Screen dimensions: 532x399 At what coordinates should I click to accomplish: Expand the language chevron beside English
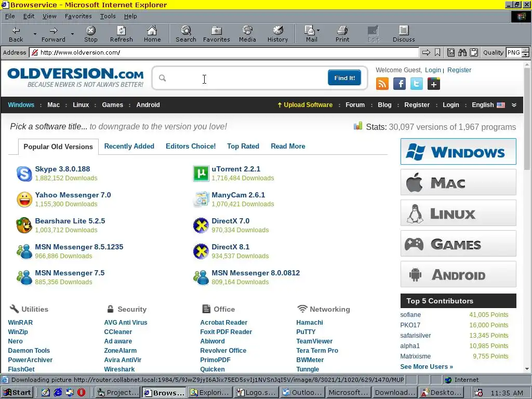pos(514,105)
